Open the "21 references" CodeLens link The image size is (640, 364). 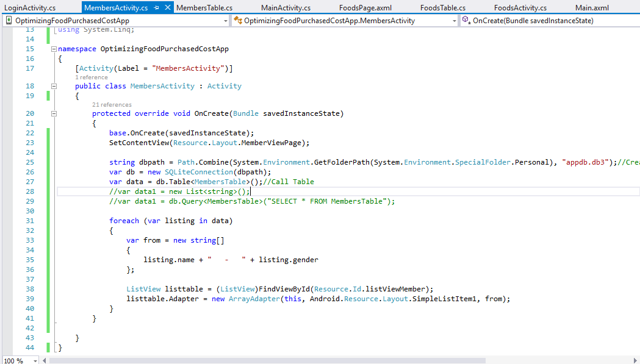point(112,104)
